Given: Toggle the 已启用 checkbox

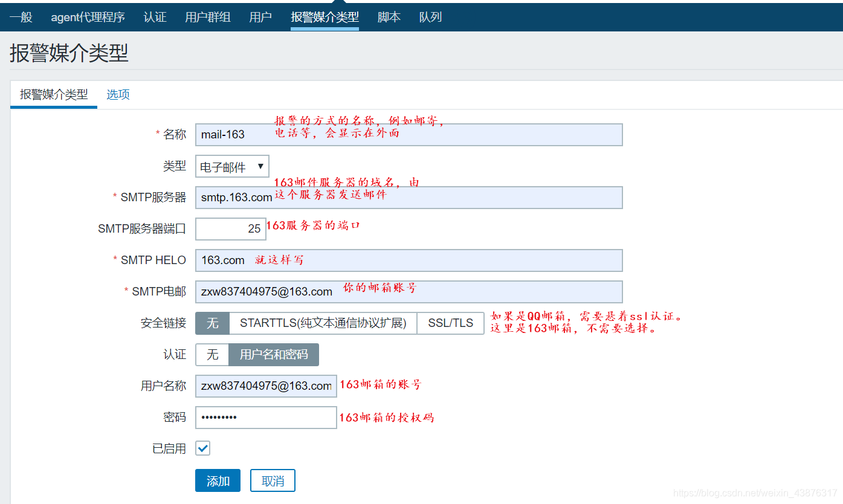Looking at the screenshot, I should [x=202, y=448].
